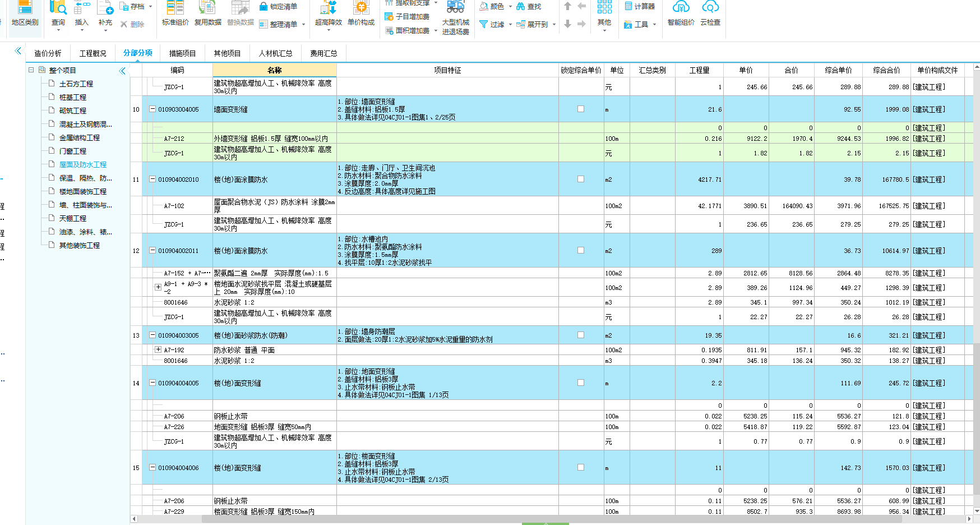Screen dimensions: 980x525
Task: Toggle lock checkbox for 楼(地)面砂浆防水(防潮) row
Action: pos(581,335)
